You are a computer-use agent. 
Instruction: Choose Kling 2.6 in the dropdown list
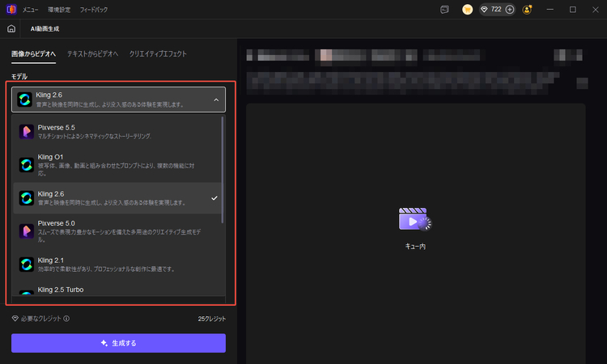point(117,198)
